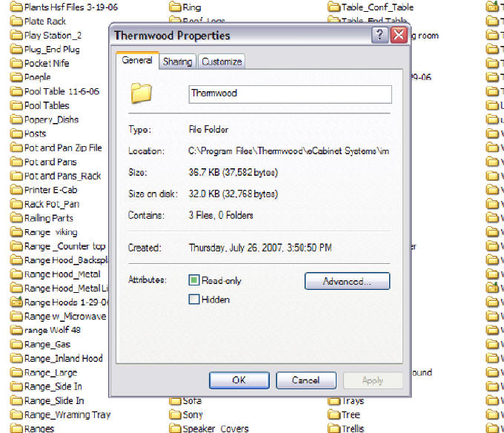Click the Range_Large folder name
504x433 pixels.
(x=51, y=372)
